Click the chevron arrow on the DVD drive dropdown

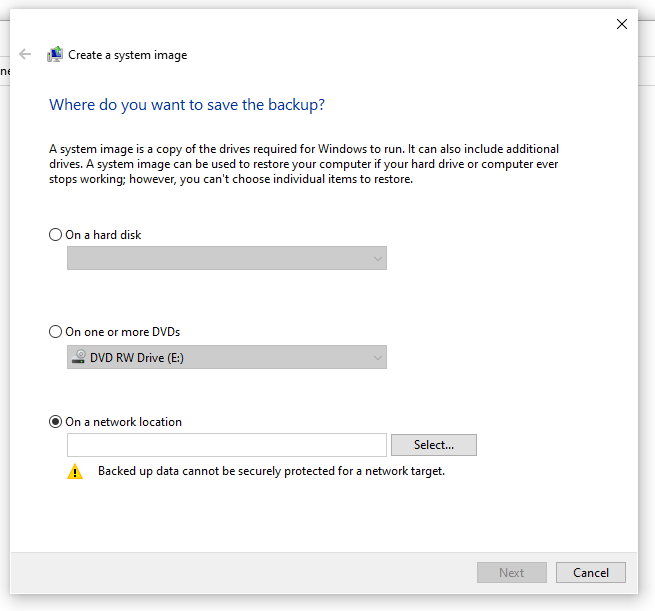[x=377, y=358]
